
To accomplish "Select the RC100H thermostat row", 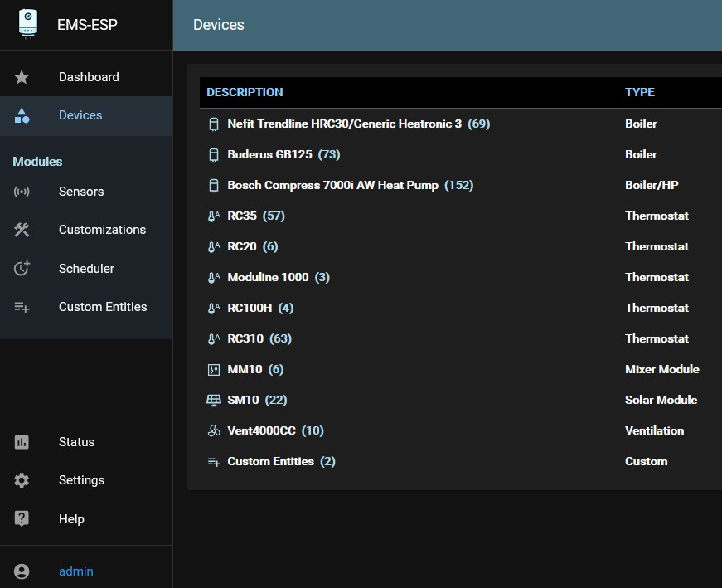I will point(460,308).
